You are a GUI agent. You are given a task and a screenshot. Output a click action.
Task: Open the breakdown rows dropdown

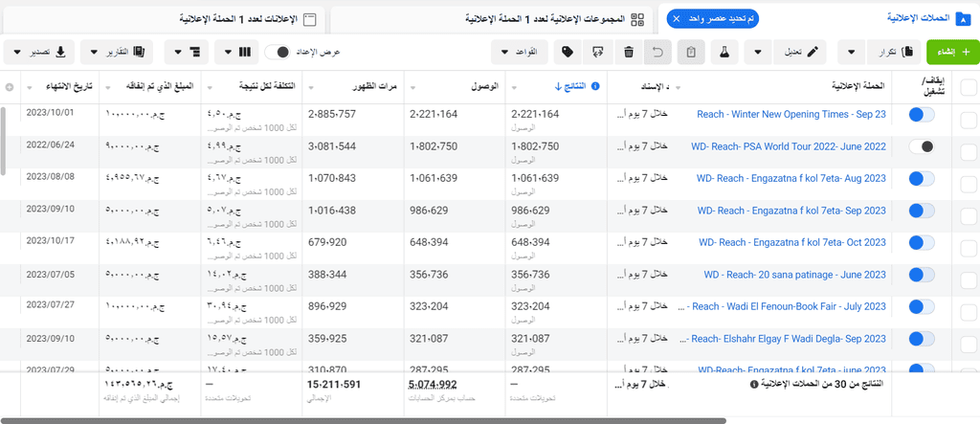click(x=187, y=52)
